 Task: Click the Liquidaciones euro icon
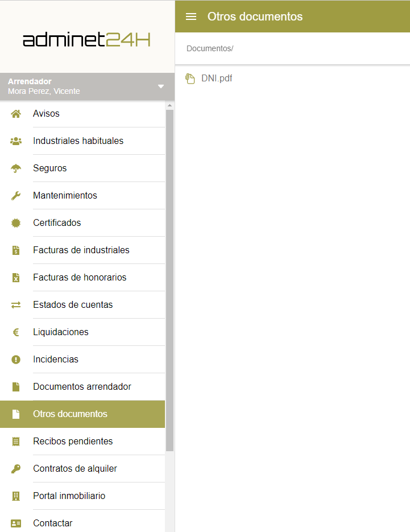(x=16, y=332)
